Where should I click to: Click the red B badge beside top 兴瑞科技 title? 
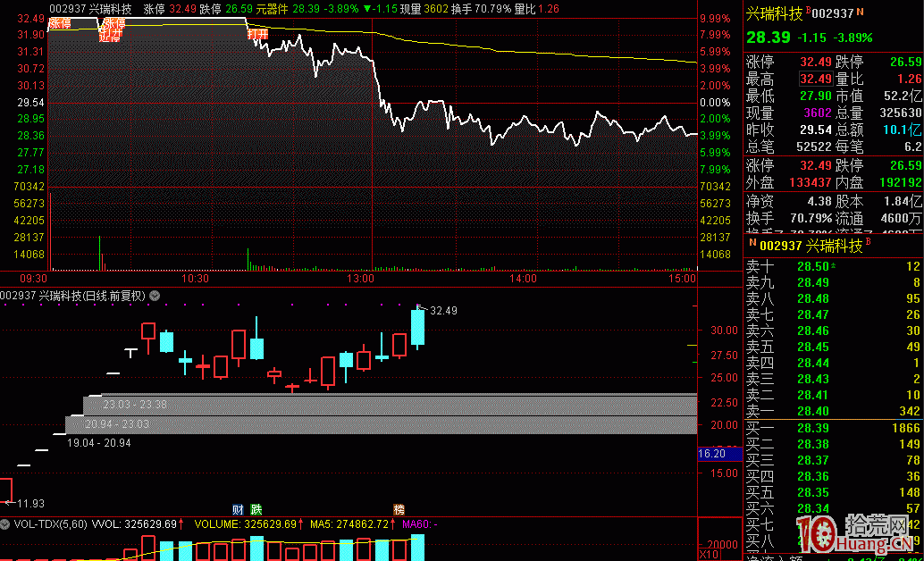(x=807, y=10)
